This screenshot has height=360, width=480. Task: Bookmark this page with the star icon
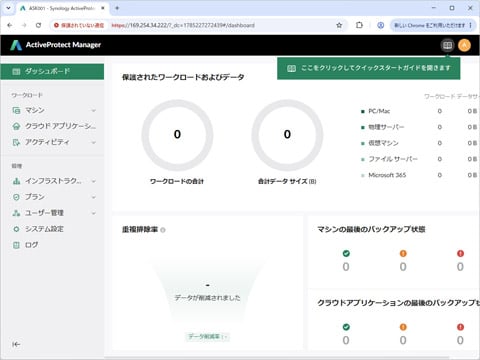point(339,25)
